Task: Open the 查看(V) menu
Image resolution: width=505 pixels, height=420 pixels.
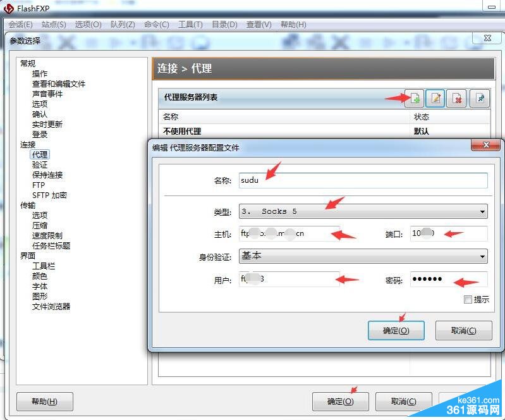Action: [259, 25]
